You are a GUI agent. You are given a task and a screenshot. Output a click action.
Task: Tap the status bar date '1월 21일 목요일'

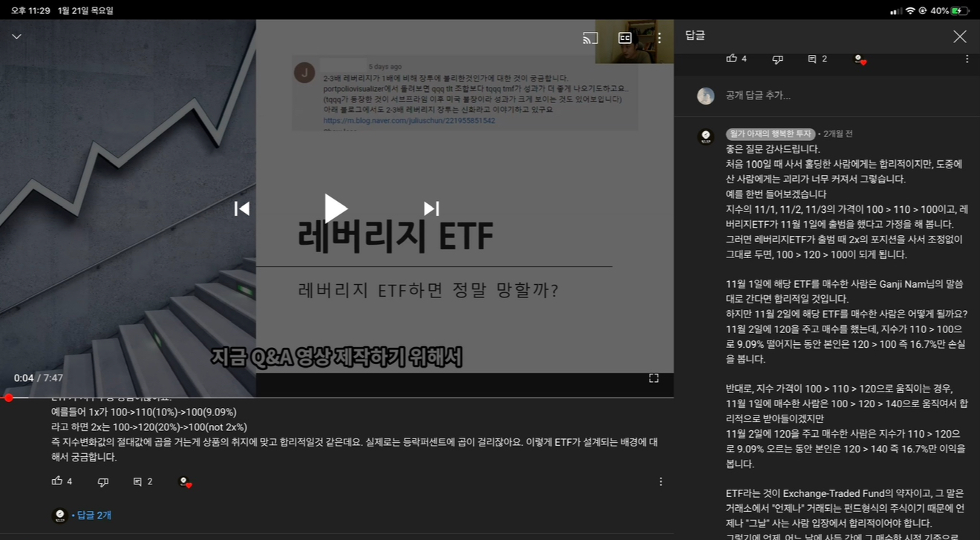coord(85,11)
